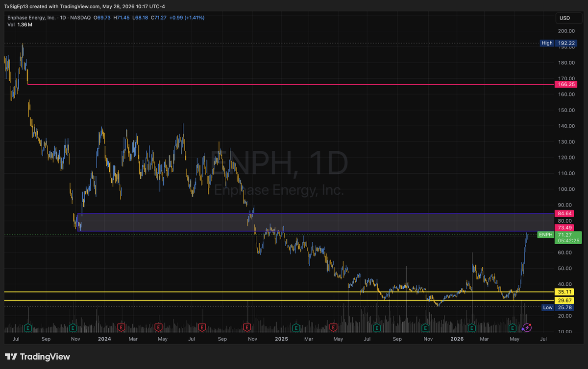Select the yellow 35.11 price label
The image size is (588, 369).
pos(563,292)
